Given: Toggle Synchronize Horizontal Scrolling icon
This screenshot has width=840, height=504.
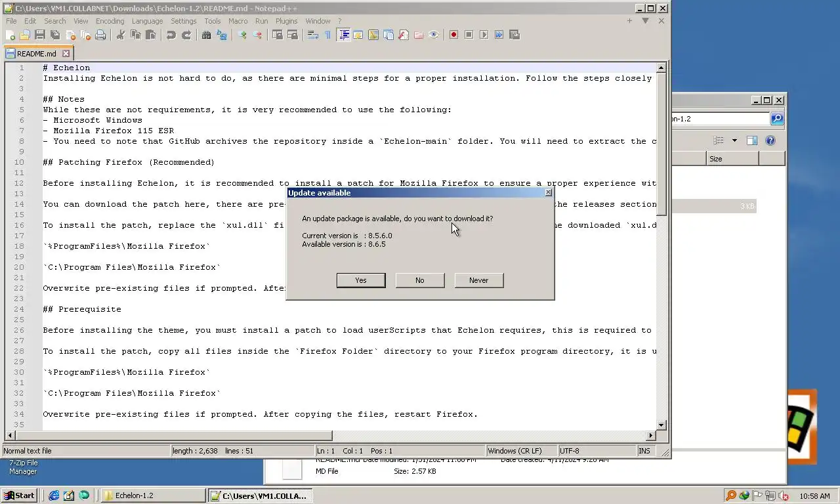Looking at the screenshot, I should pos(293,35).
